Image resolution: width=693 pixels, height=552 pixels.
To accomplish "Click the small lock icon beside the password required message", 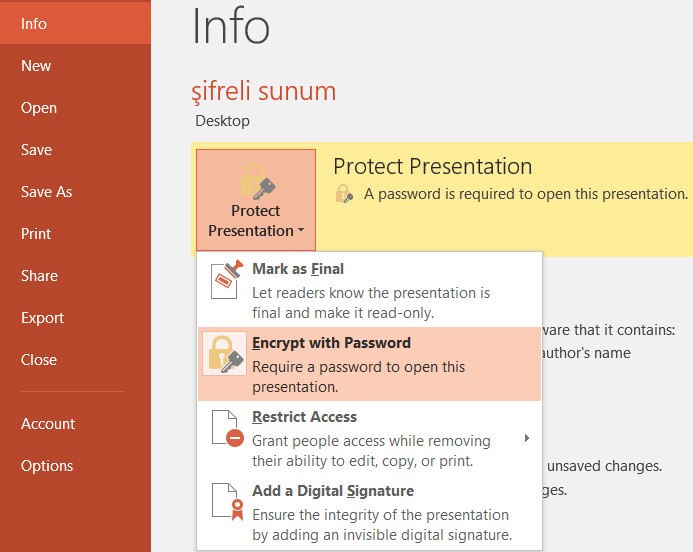I will (x=344, y=194).
